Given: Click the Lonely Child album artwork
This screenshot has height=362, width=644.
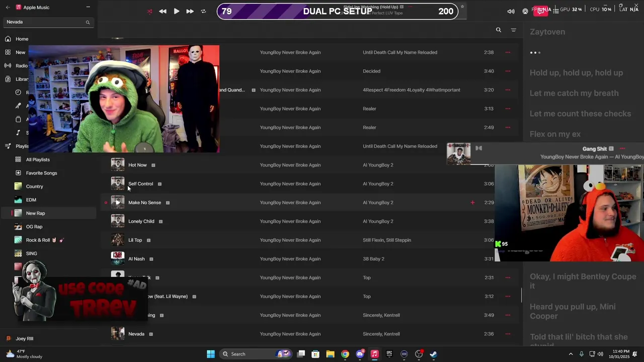Looking at the screenshot, I should coord(118,221).
